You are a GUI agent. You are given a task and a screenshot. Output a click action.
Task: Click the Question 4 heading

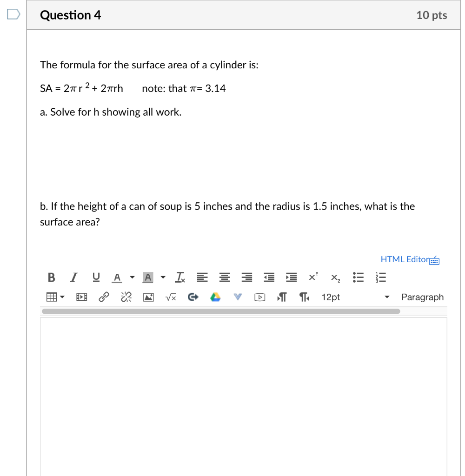click(x=71, y=15)
